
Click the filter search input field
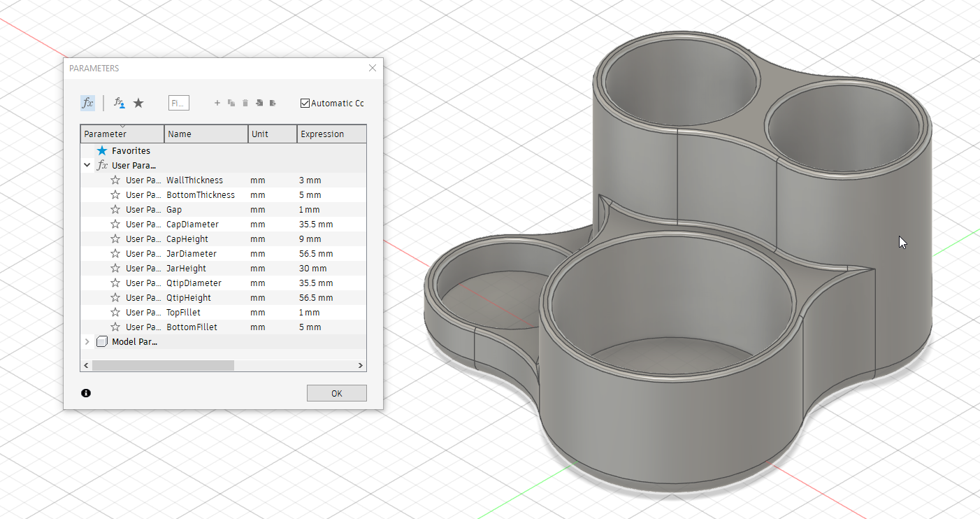[179, 103]
